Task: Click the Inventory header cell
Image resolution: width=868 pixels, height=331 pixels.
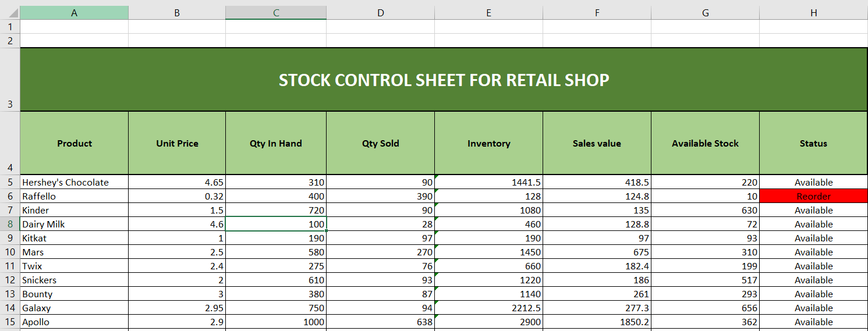Action: coord(488,143)
